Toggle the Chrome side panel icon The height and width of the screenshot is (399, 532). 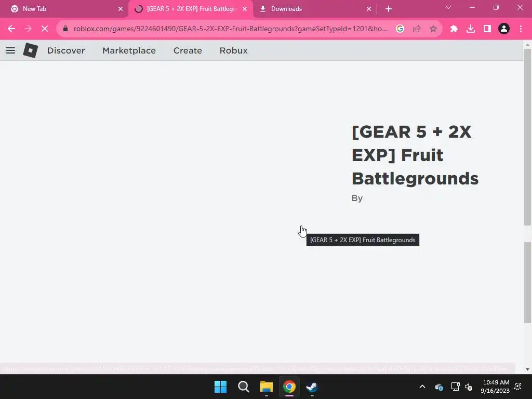pyautogui.click(x=487, y=29)
